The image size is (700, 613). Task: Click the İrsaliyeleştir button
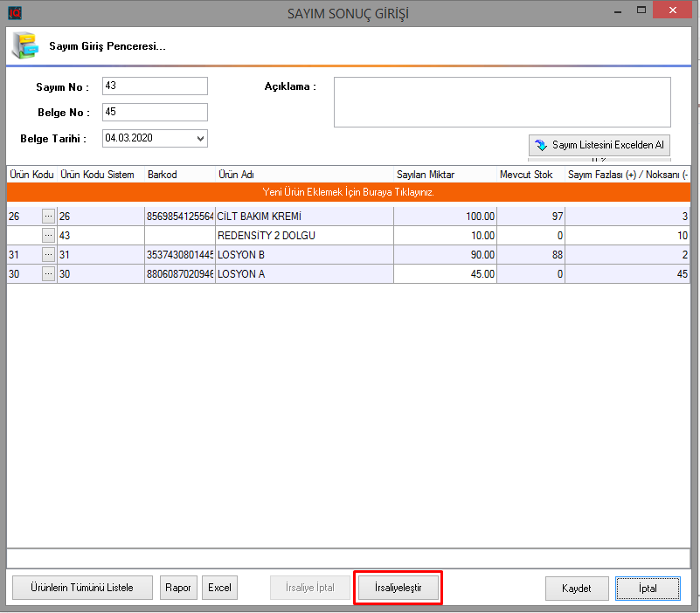coord(398,588)
